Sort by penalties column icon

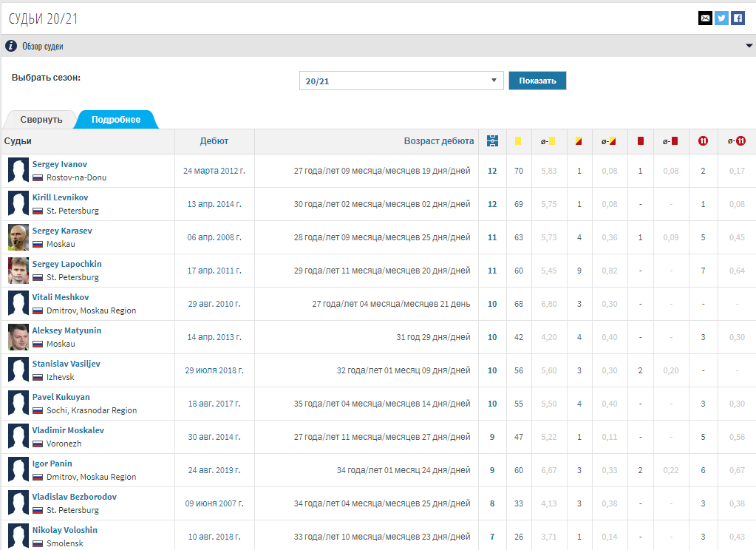coord(703,140)
